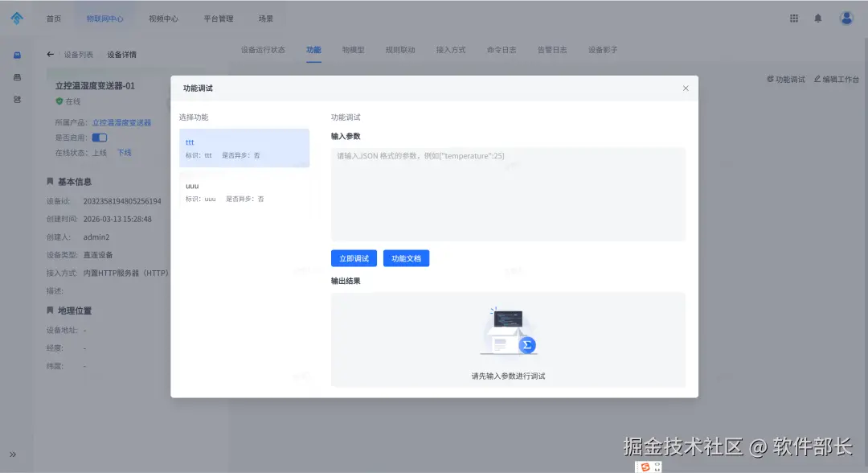Click the 立即调试 debug button
868x473 pixels.
click(354, 257)
